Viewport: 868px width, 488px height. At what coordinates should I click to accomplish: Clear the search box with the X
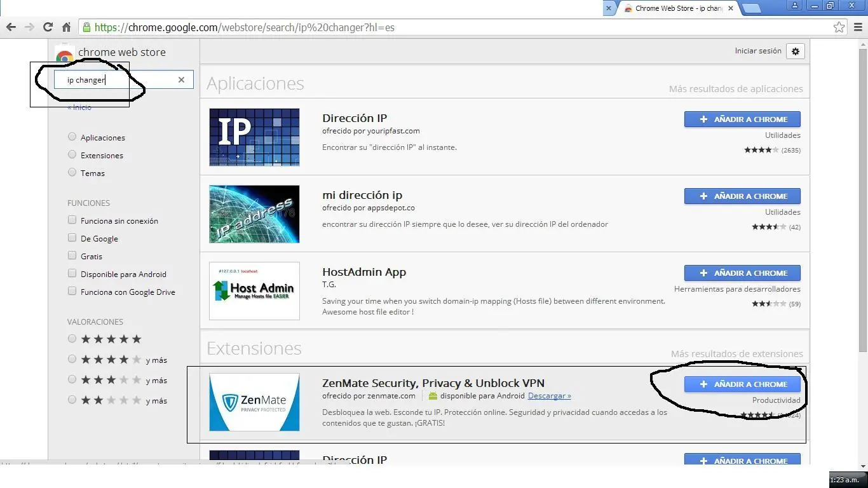[x=181, y=79]
